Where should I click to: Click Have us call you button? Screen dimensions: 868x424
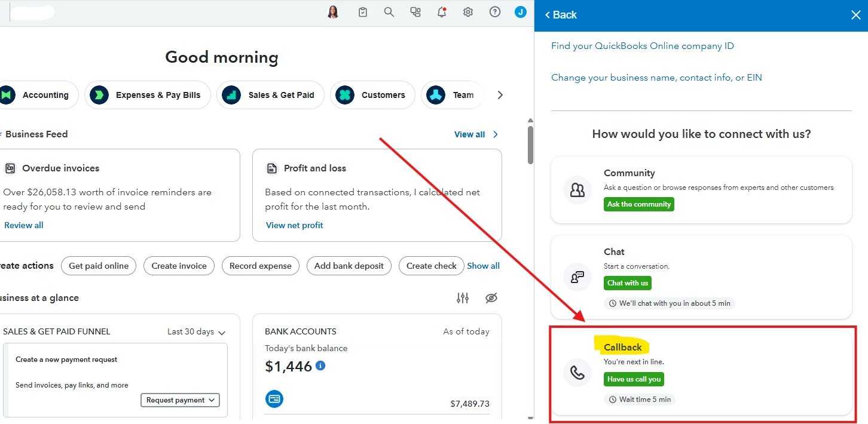point(634,379)
